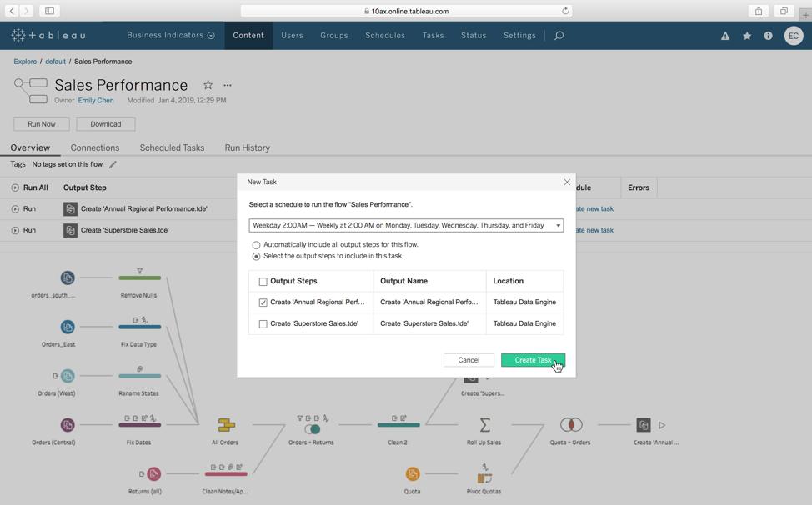Select the Quota input node
Screen dimensions: 812x505
[x=413, y=474]
